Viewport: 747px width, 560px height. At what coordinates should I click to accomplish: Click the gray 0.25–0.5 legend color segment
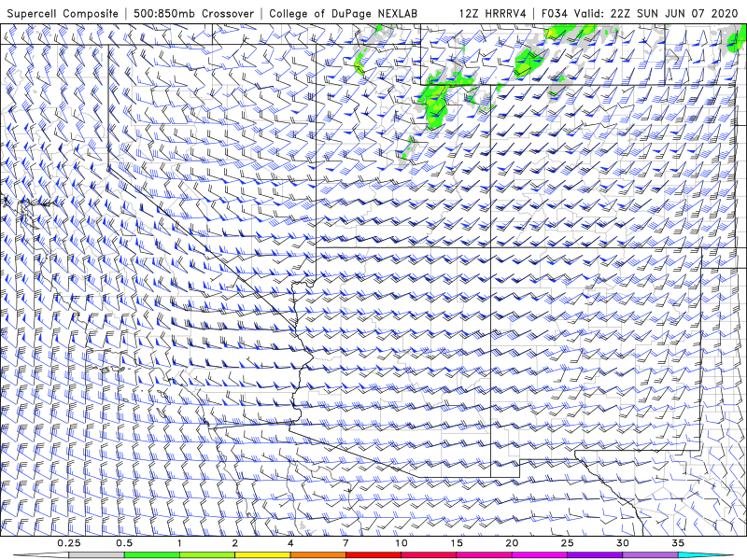(96, 555)
